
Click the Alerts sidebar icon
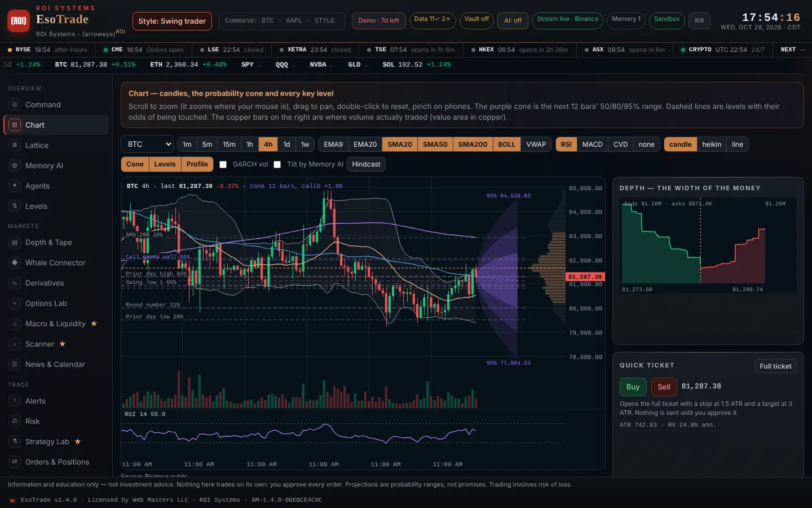coord(15,401)
